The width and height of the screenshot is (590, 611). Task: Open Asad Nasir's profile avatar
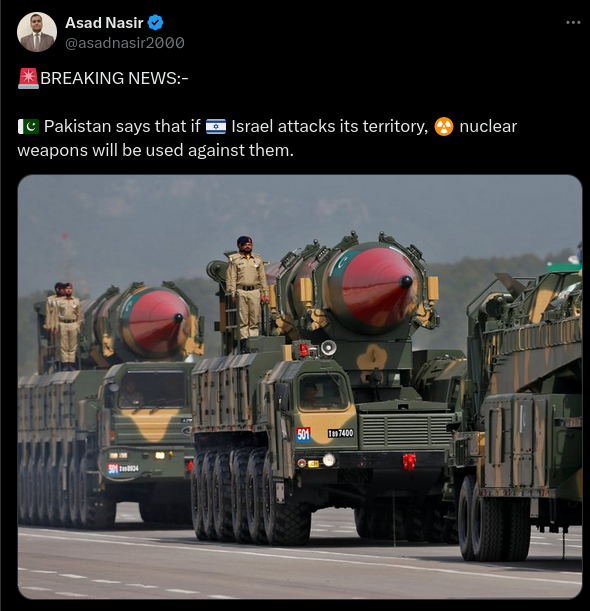click(x=37, y=32)
